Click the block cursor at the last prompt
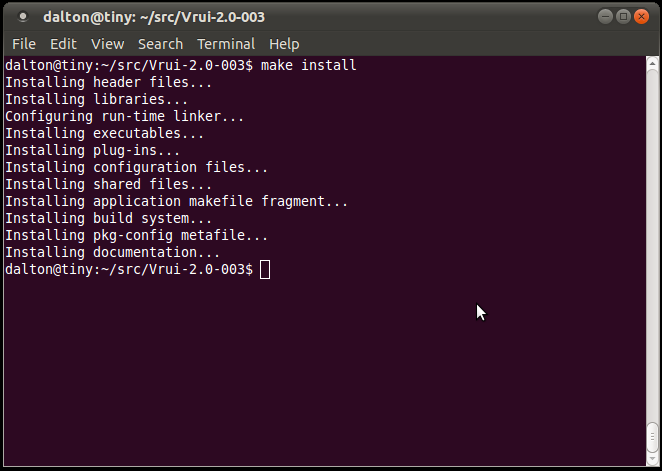662x471 pixels. (265, 270)
